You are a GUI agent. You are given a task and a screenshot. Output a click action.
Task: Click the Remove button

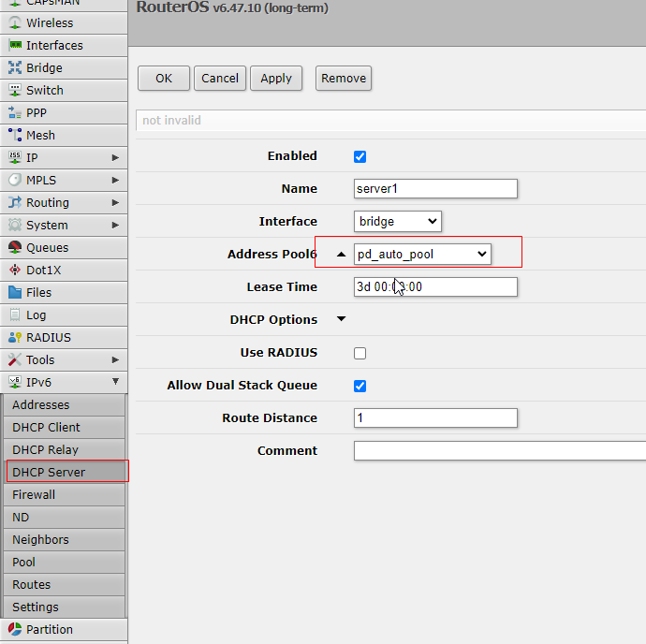(x=344, y=79)
